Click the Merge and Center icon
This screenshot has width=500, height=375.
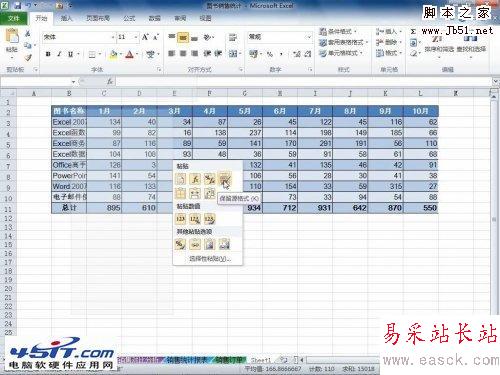(233, 53)
